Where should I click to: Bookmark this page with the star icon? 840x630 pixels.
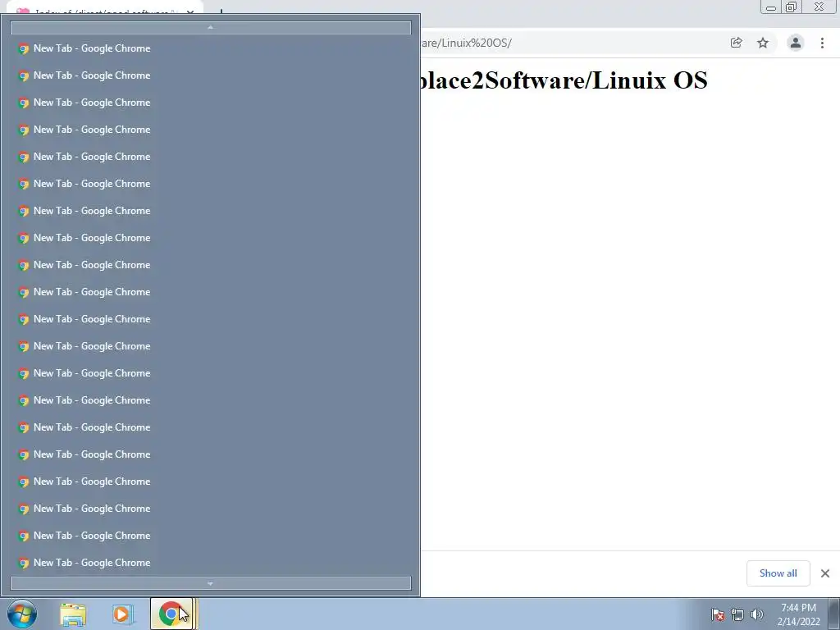(763, 43)
